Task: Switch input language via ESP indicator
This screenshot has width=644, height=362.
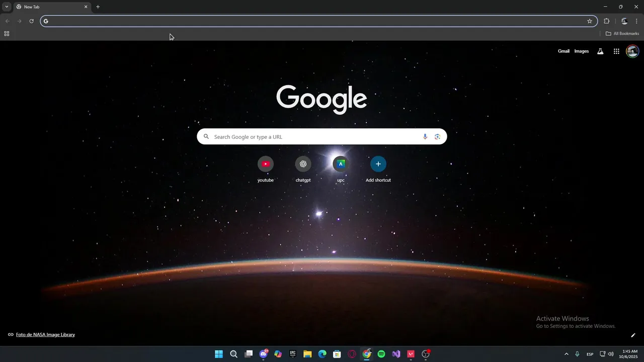Action: coord(590,354)
